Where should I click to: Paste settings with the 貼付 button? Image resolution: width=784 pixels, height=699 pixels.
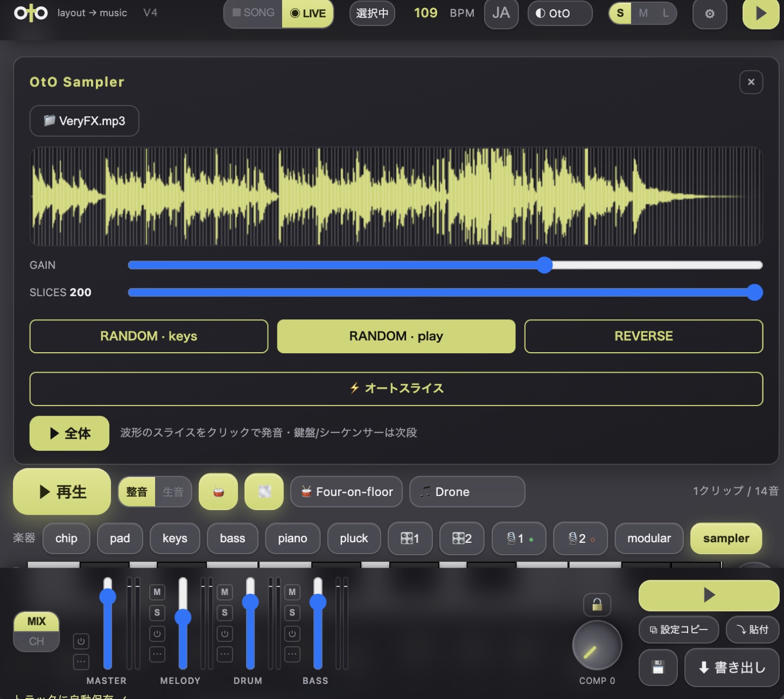coord(753,630)
